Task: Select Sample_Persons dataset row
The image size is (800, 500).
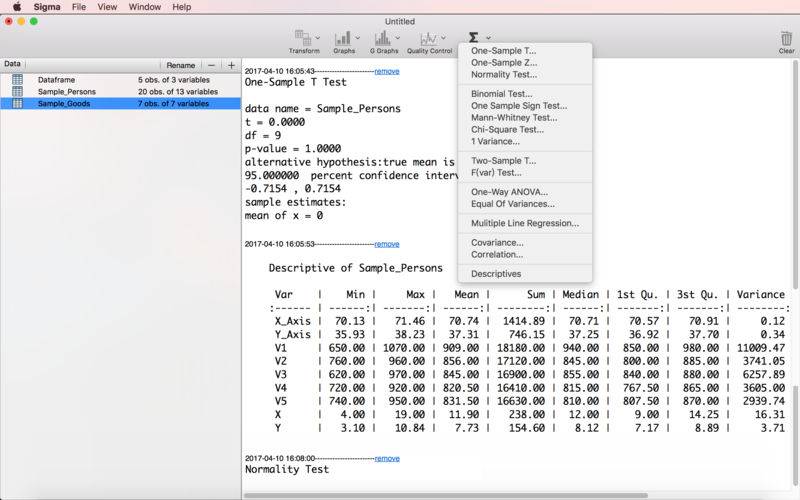Action: 120,91
